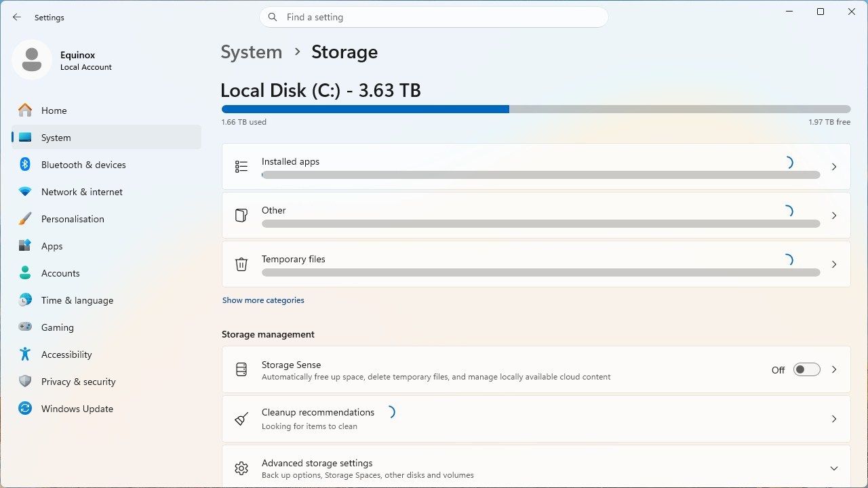This screenshot has height=488, width=868.
Task: Click the Accounts person icon
Action: (25, 273)
